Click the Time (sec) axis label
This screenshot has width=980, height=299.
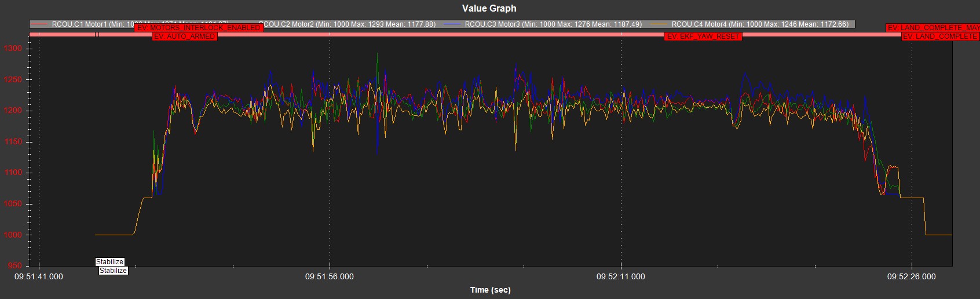click(x=490, y=290)
